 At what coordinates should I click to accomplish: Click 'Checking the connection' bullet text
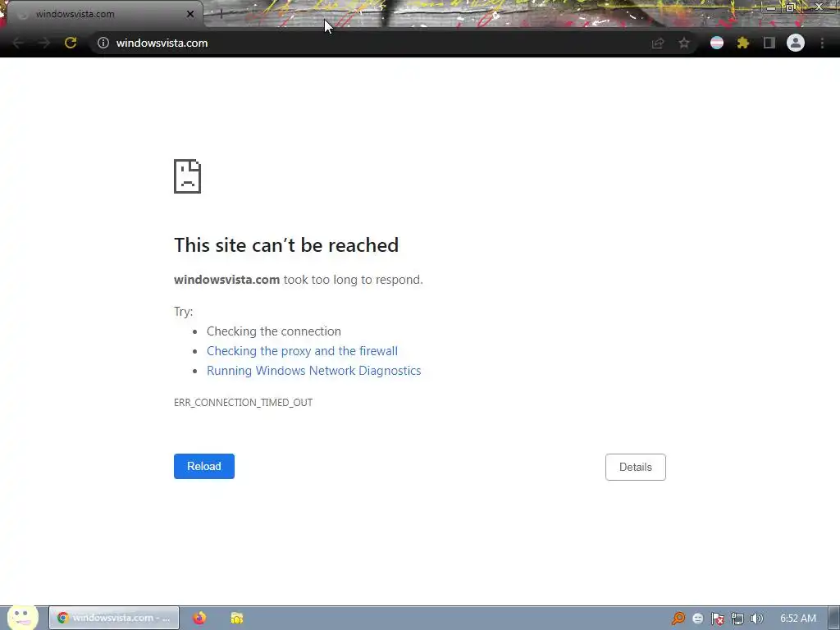point(274,331)
